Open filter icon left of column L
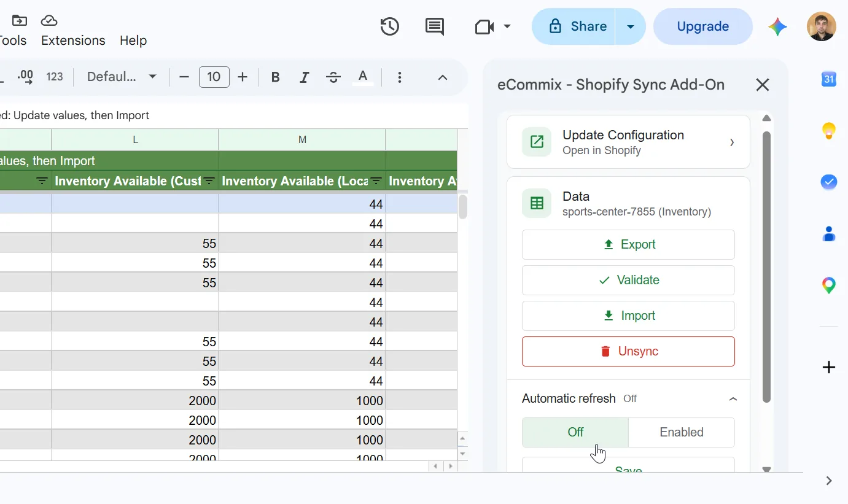848x504 pixels. (42, 181)
